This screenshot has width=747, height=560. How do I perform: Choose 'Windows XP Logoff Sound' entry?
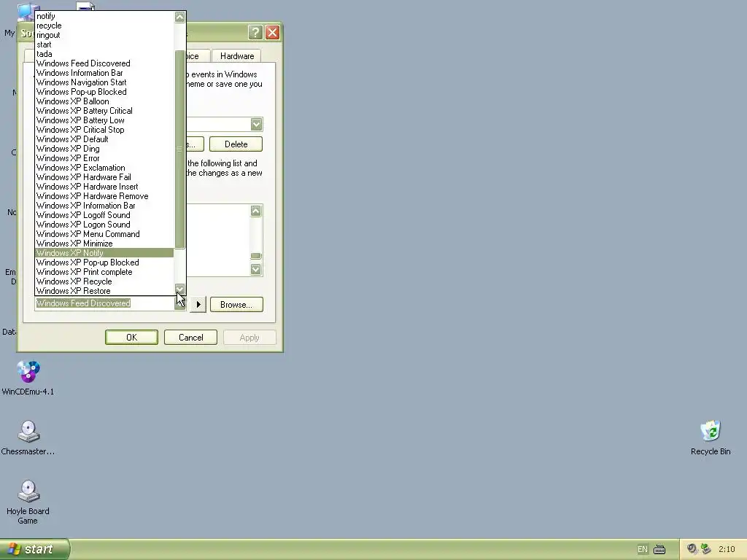coord(105,215)
